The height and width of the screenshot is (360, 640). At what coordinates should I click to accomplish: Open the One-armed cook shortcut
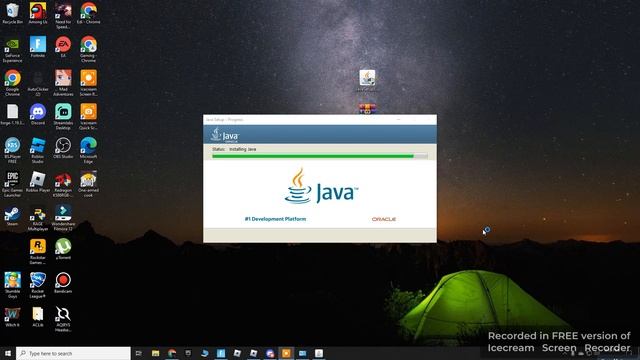(88, 184)
